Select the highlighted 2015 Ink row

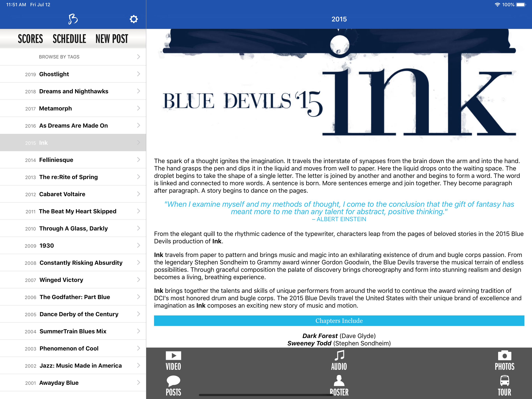[x=73, y=143]
